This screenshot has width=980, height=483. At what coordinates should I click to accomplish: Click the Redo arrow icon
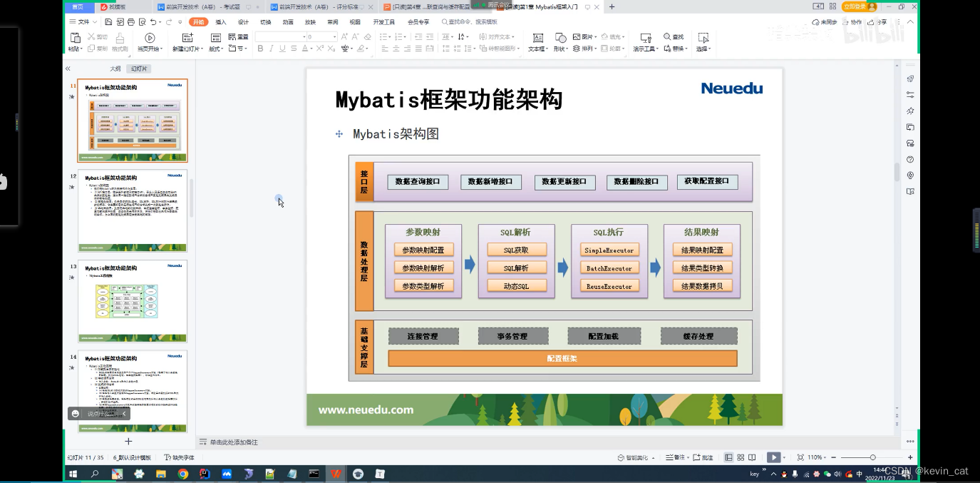click(x=169, y=22)
